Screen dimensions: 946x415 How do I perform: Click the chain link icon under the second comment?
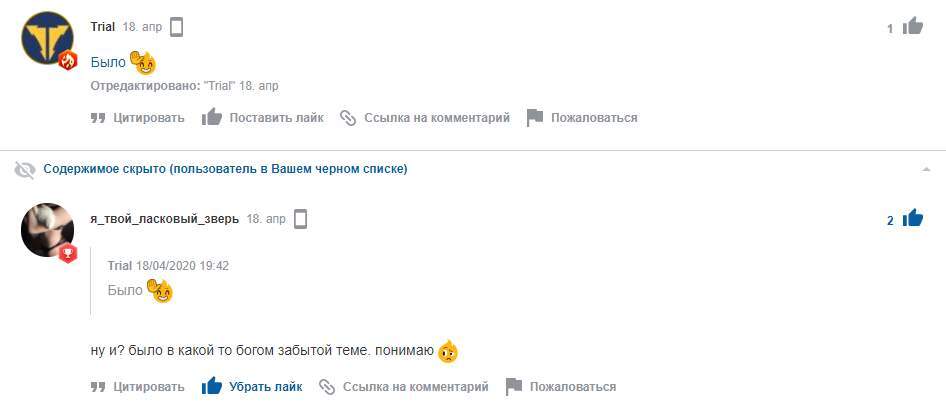(x=327, y=386)
